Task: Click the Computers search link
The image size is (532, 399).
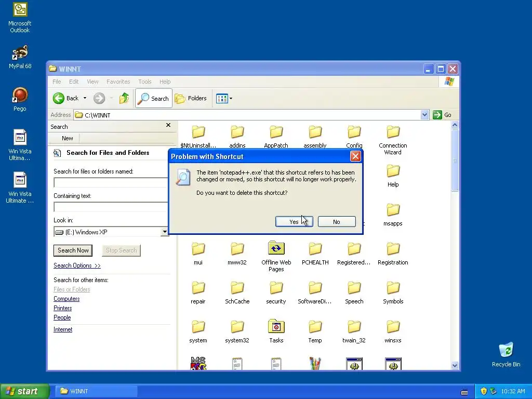Action: (66, 299)
